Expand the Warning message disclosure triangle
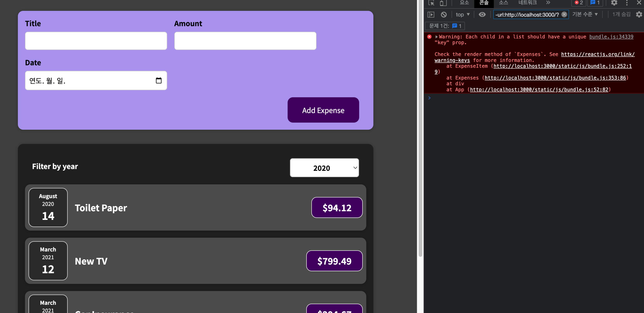 point(436,37)
